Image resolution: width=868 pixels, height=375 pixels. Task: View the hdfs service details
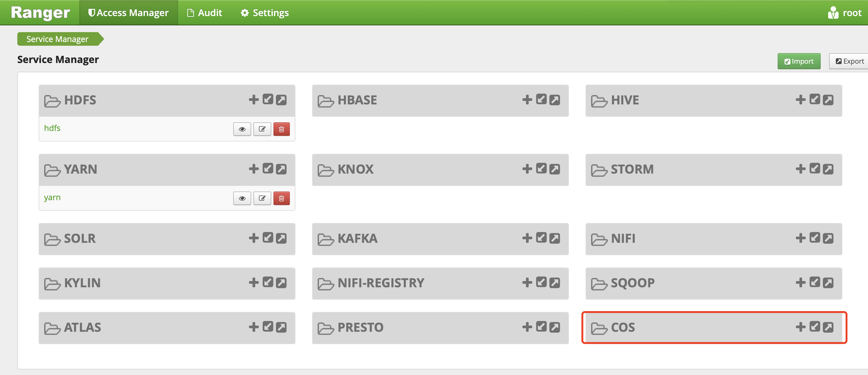tap(242, 129)
